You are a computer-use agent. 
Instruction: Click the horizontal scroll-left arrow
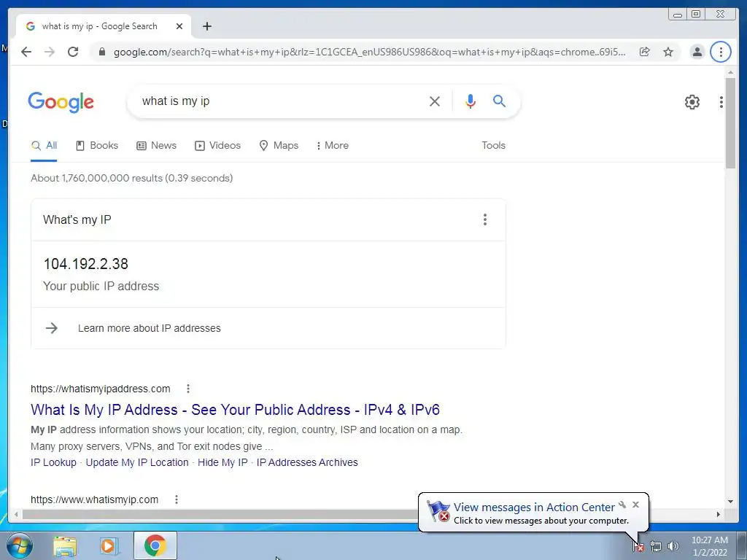coord(16,514)
